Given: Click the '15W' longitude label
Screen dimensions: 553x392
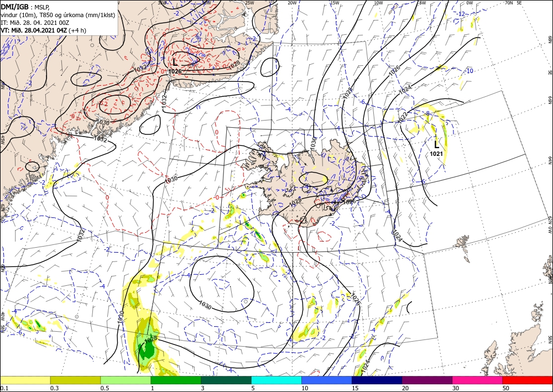Looking at the screenshot, I should point(335,3).
